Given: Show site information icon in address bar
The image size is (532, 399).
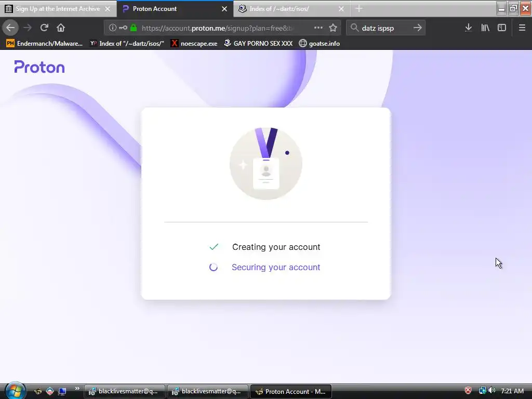Looking at the screenshot, I should click(113, 28).
